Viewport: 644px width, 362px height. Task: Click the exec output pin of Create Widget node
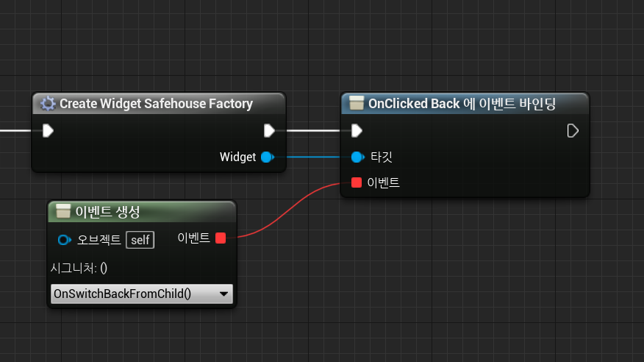(x=269, y=131)
